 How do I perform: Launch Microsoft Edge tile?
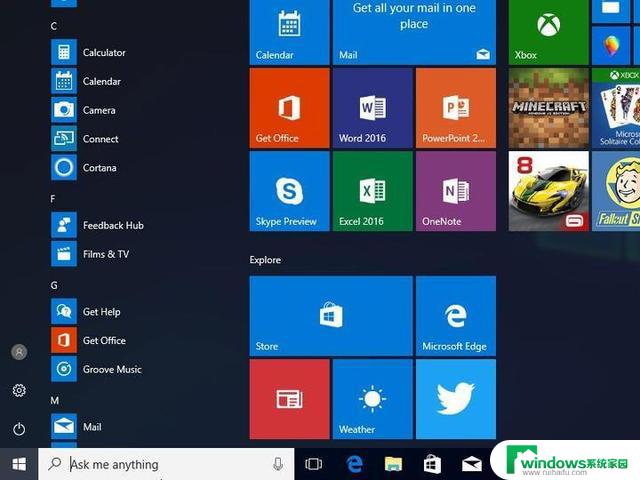(x=456, y=316)
